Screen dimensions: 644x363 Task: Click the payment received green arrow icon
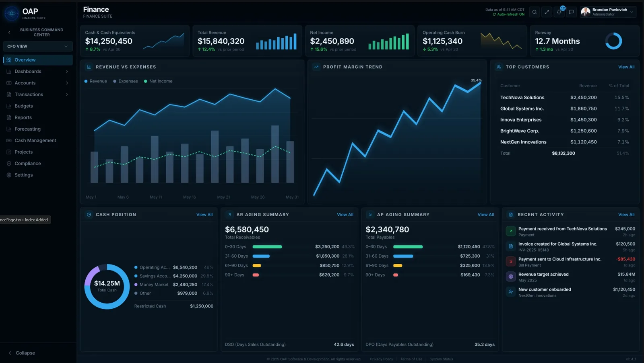(510, 231)
